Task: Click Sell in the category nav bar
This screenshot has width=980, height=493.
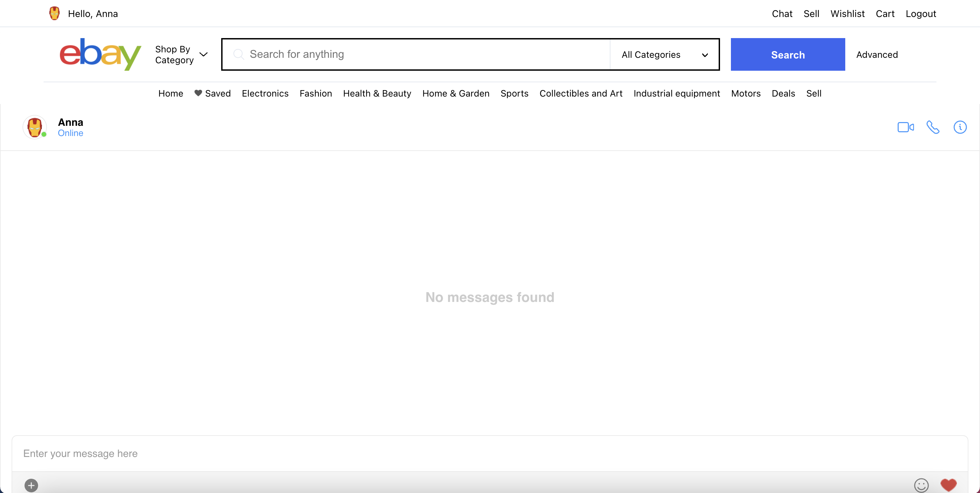Action: (x=813, y=93)
